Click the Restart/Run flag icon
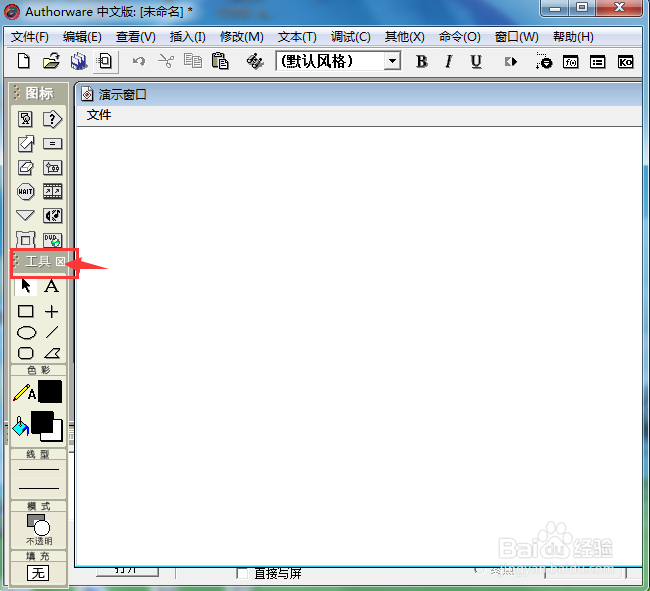 click(511, 62)
